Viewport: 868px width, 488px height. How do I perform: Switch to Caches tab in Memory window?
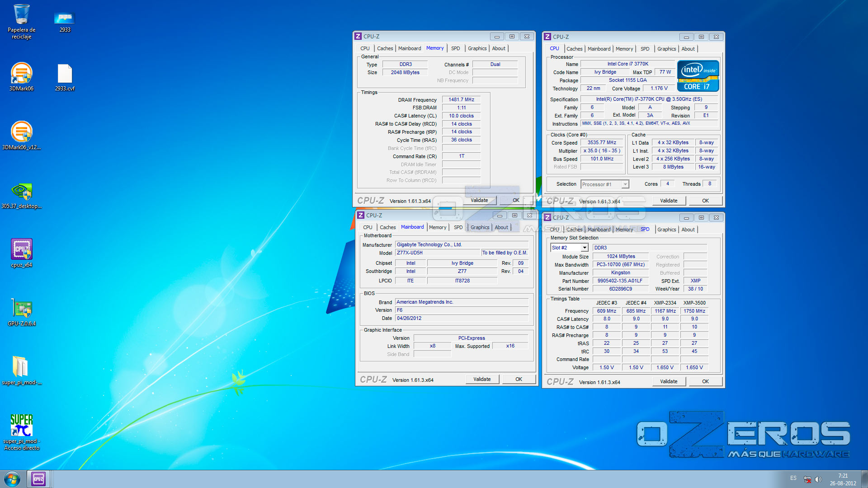(385, 48)
